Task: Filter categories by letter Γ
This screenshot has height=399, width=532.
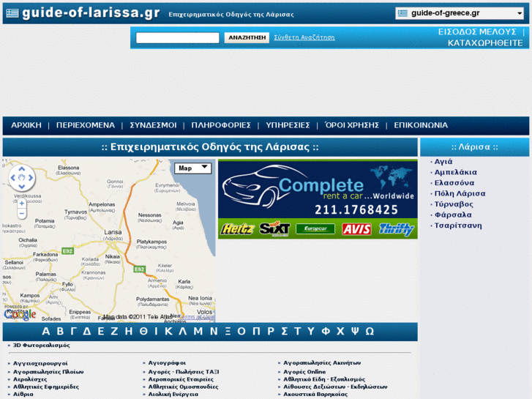Action: tap(73, 332)
